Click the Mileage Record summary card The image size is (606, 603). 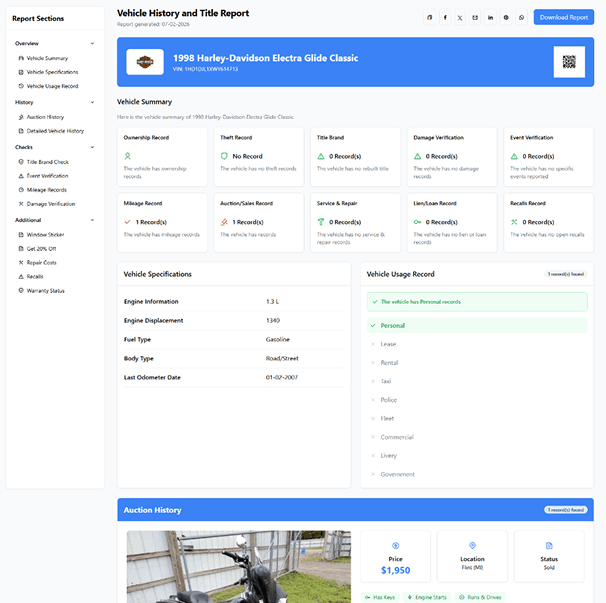[162, 223]
